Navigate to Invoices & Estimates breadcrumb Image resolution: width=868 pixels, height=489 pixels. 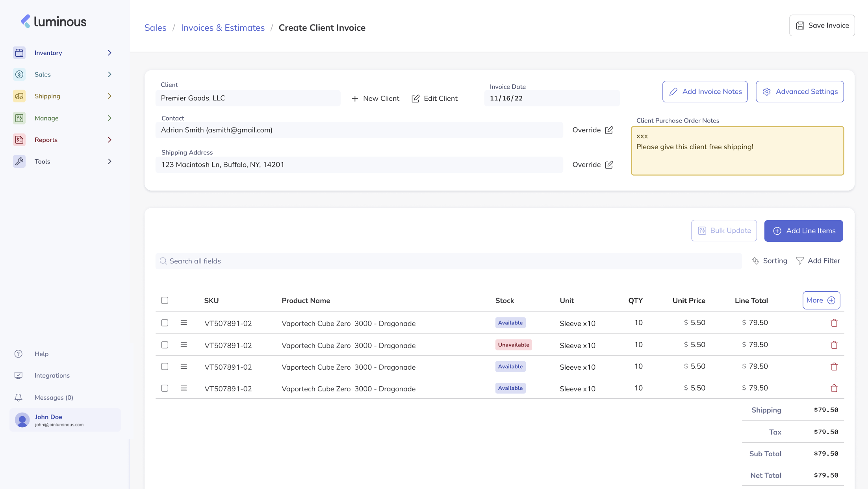click(223, 28)
